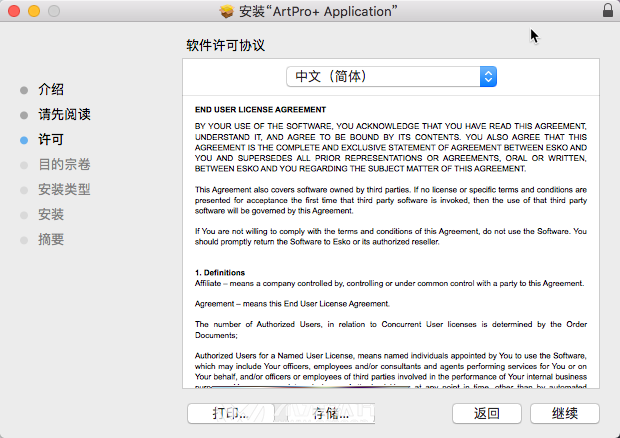Select the 安装类型 step in sidebar
This screenshot has height=438, width=620.
pos(64,189)
